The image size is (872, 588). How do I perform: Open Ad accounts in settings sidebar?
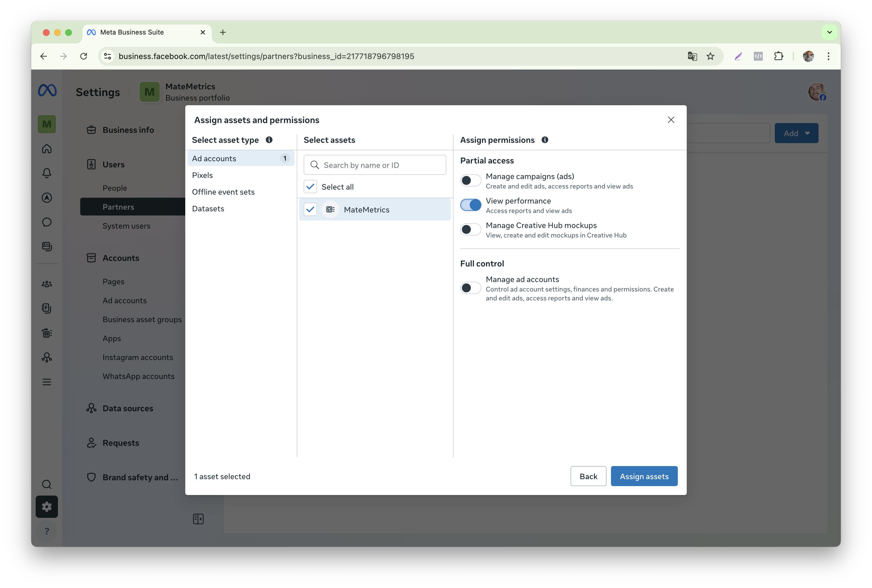[125, 300]
